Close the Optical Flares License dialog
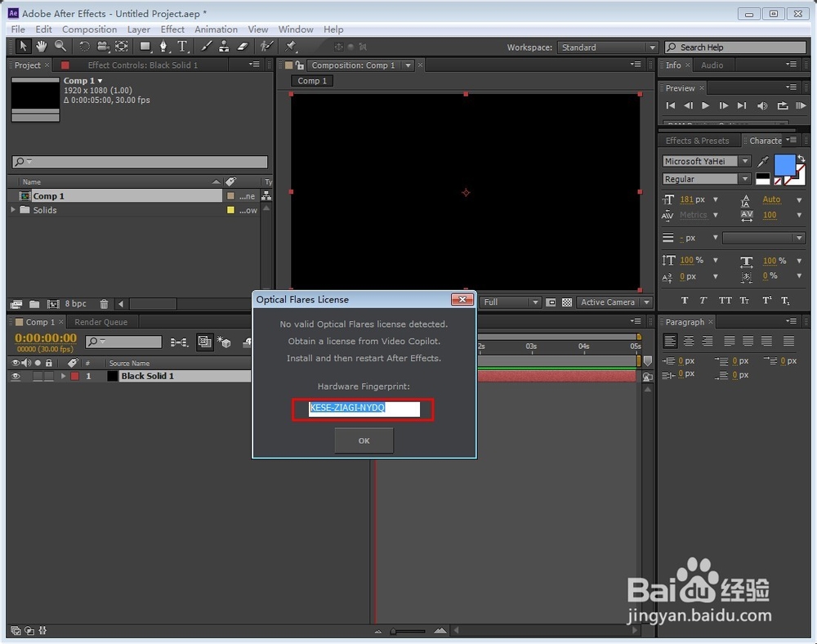 tap(462, 300)
